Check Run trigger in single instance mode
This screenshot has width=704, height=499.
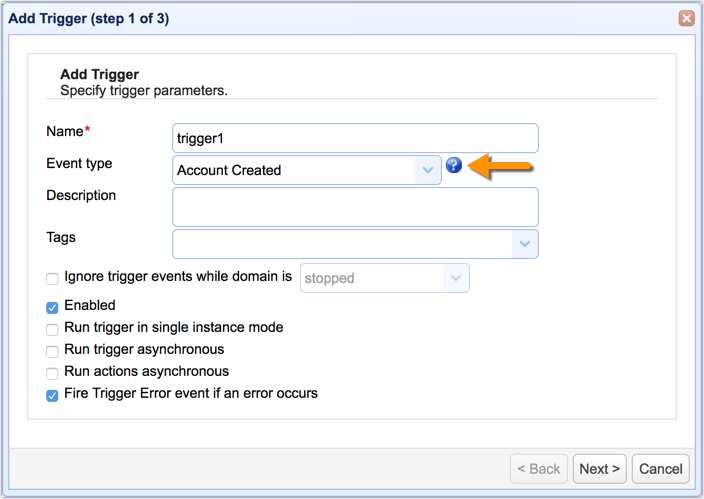pos(52,329)
